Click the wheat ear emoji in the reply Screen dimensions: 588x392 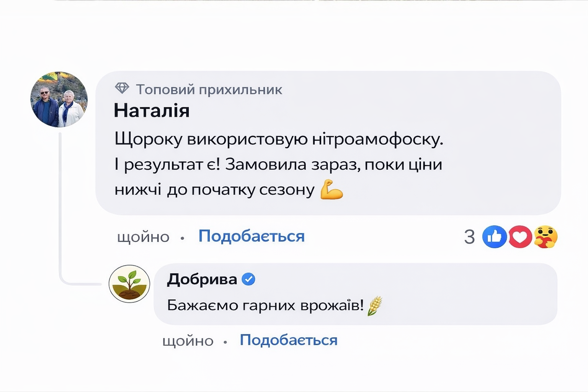pyautogui.click(x=375, y=305)
